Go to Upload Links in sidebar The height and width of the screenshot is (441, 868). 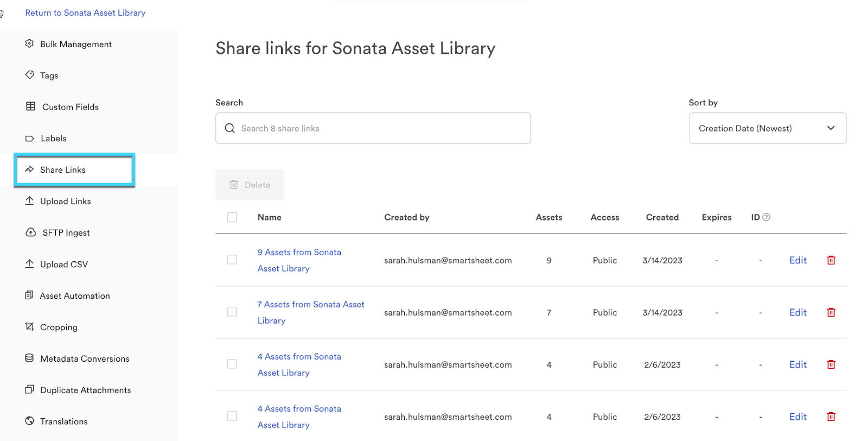click(x=65, y=201)
